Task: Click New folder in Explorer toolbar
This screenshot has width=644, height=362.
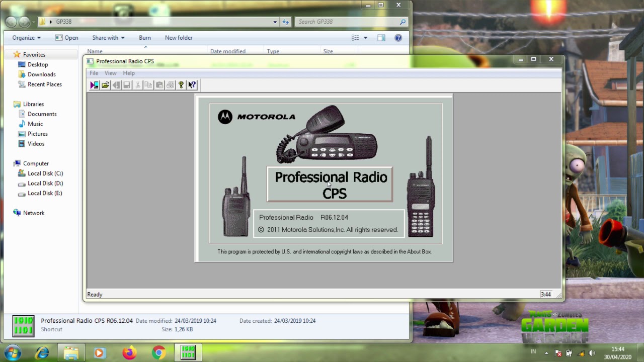Action: [179, 38]
